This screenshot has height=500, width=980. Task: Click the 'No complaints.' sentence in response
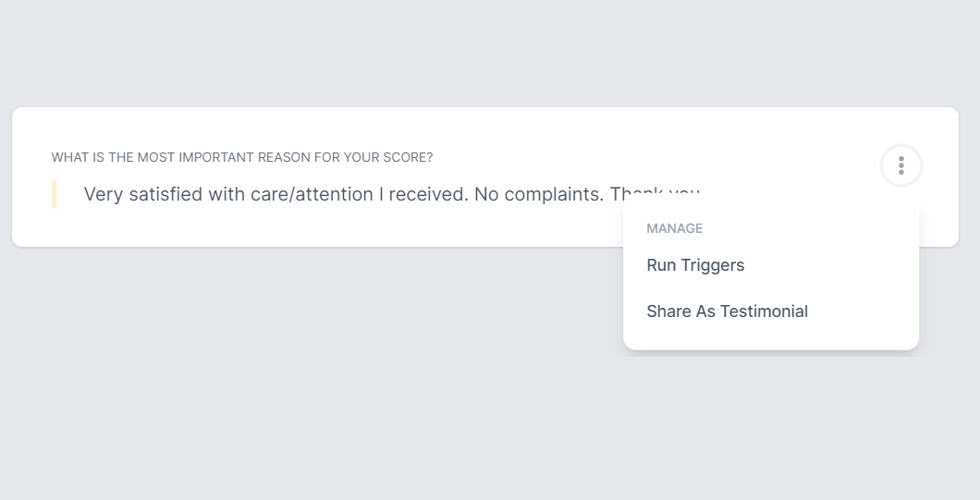[539, 194]
